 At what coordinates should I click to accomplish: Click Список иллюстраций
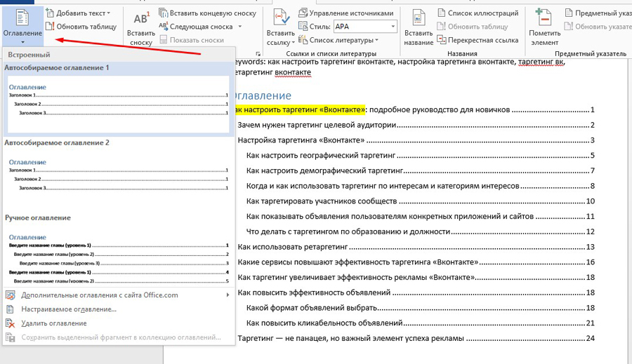click(x=478, y=13)
